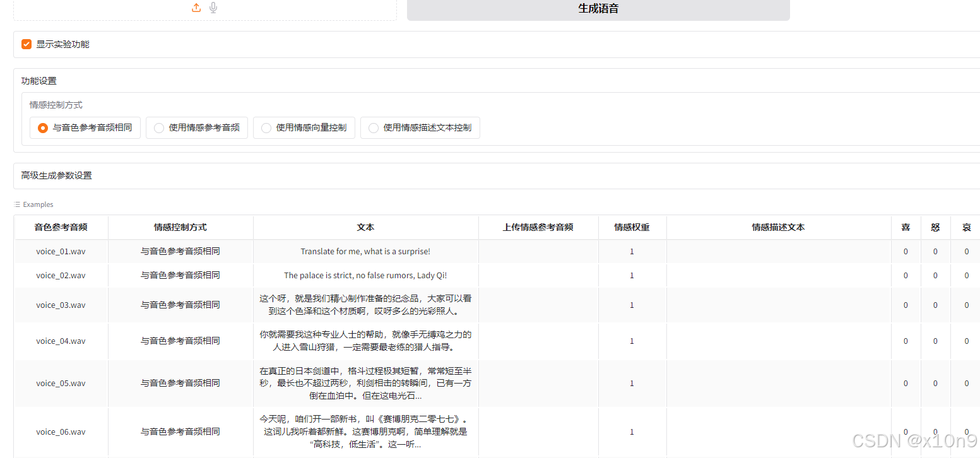
Task: Click the voice_06.wav 赛博朋克 example row
Action: [365, 432]
